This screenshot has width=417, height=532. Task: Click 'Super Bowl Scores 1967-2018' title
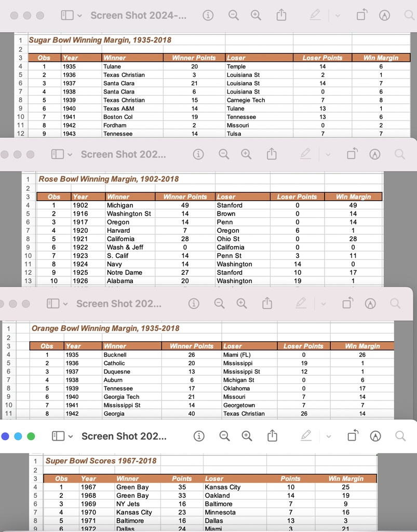coord(101,461)
